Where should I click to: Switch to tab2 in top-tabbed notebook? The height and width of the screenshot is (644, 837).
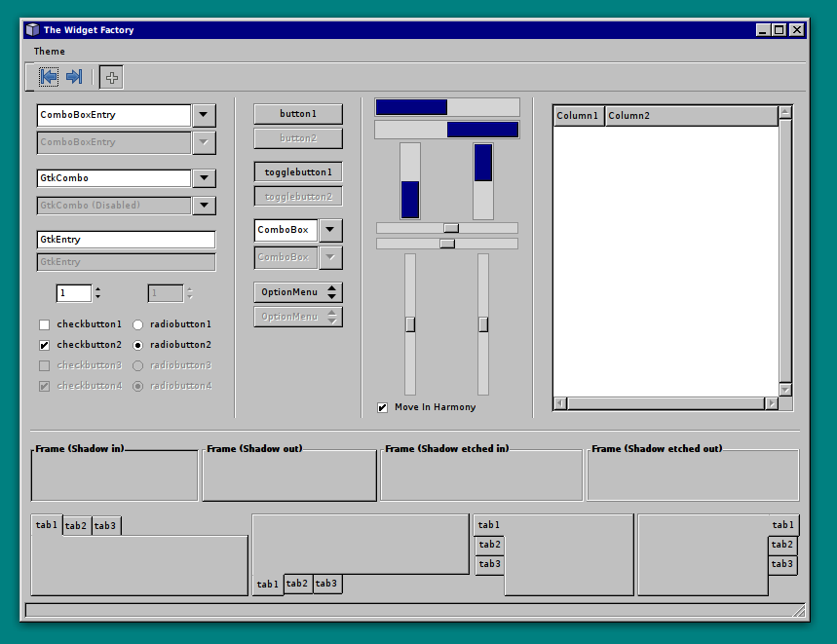[76, 526]
